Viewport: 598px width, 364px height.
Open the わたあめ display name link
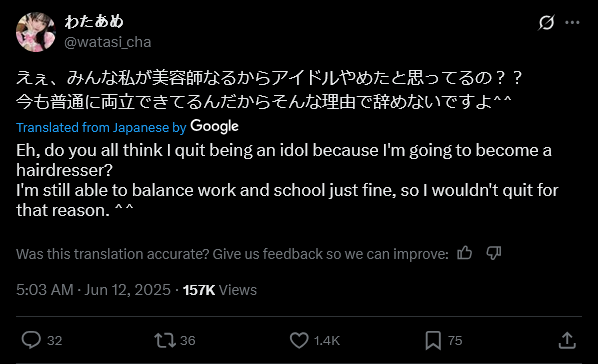pyautogui.click(x=94, y=21)
